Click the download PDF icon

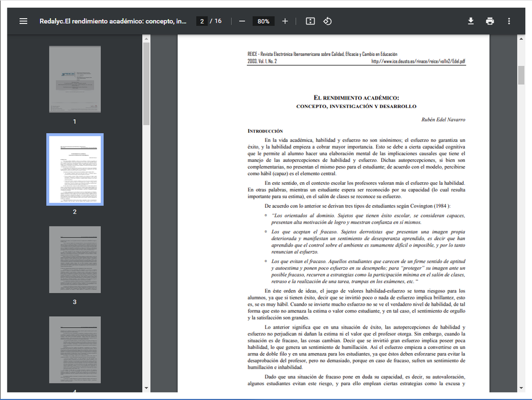coord(471,21)
